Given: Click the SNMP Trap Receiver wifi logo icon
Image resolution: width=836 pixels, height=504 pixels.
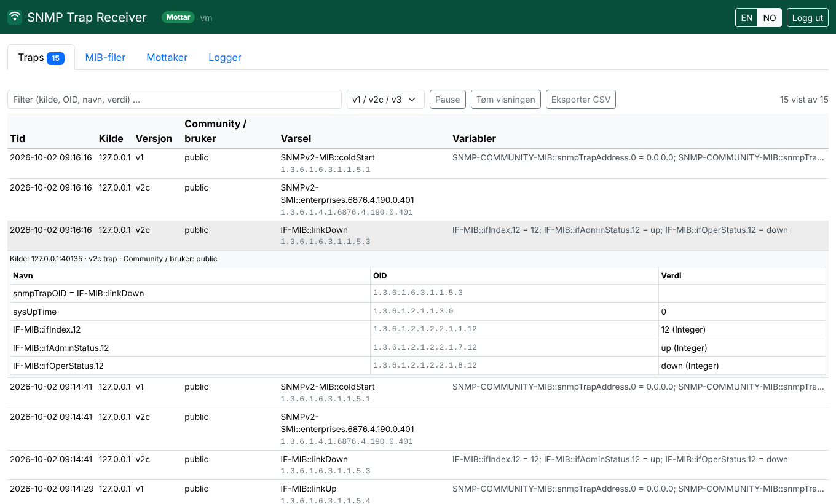Looking at the screenshot, I should (x=15, y=17).
